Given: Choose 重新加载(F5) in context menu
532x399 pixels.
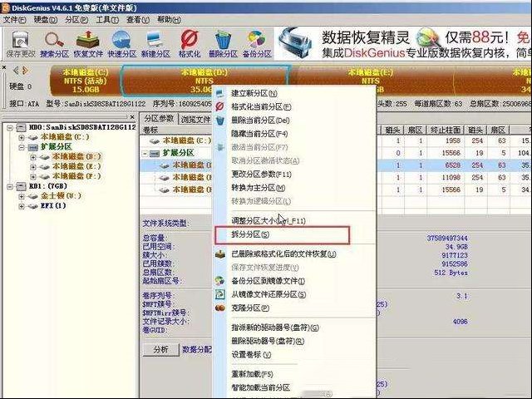Looking at the screenshot, I should tap(252, 374).
